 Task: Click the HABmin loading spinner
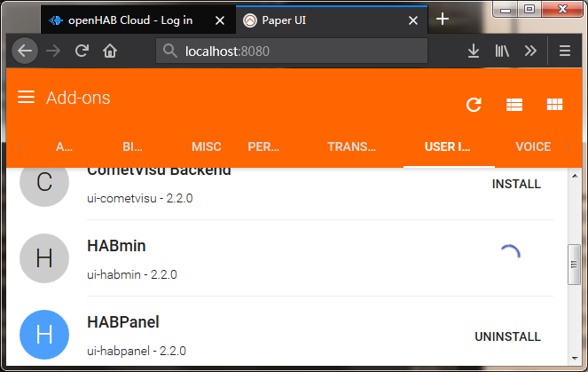click(x=510, y=253)
